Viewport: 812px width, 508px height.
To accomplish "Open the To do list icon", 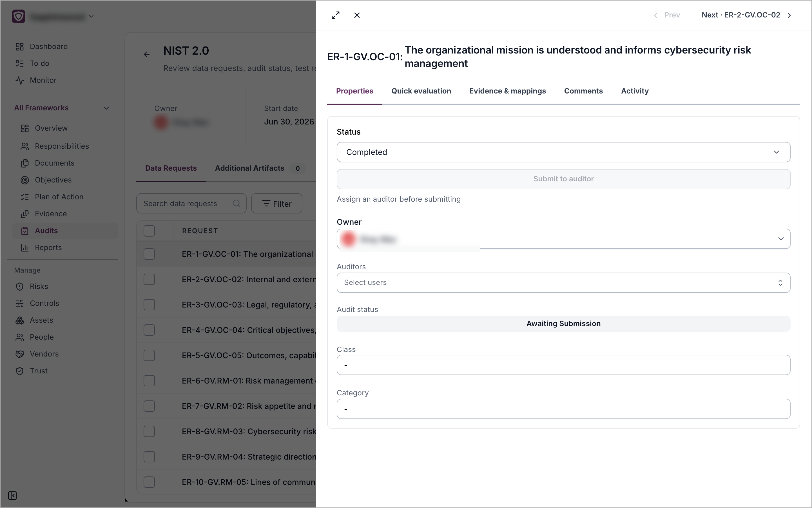I will [19, 63].
